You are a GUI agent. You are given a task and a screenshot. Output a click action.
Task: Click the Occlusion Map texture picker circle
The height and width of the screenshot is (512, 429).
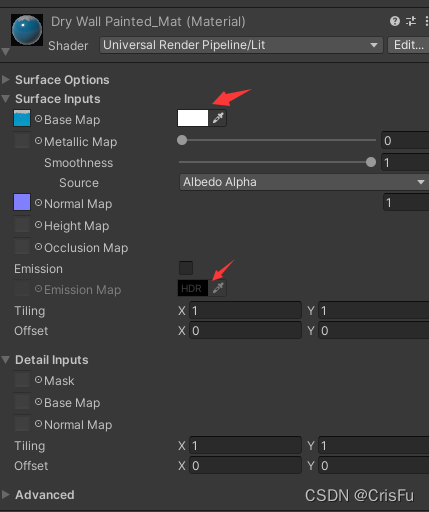tap(38, 247)
